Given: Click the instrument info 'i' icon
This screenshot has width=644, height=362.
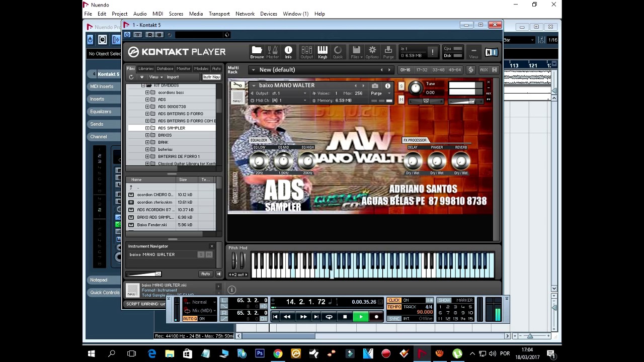Looking at the screenshot, I should coord(387,86).
